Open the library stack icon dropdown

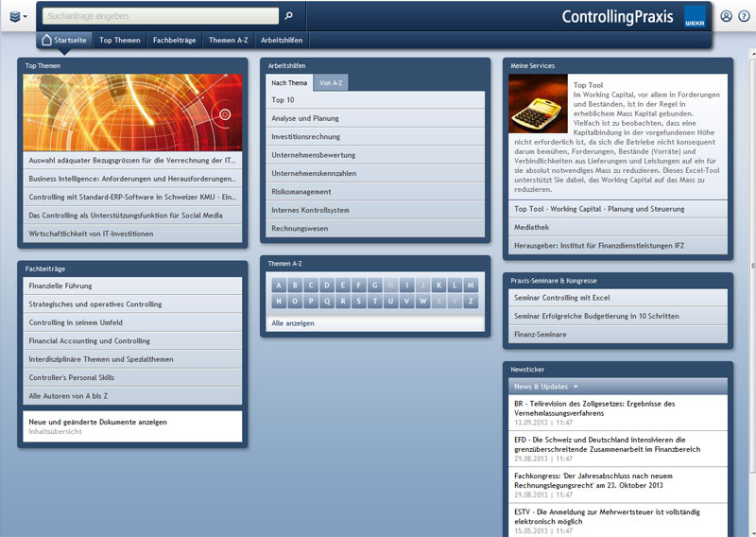coord(18,16)
